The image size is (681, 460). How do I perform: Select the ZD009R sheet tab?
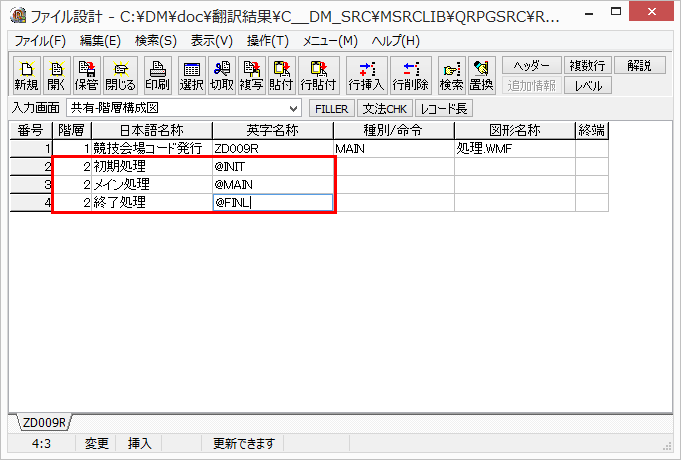pyautogui.click(x=44, y=423)
